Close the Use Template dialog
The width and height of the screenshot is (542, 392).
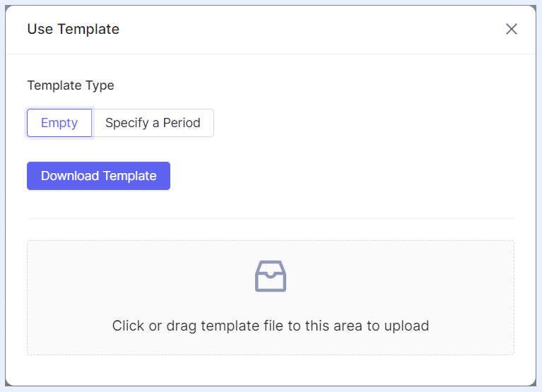511,29
